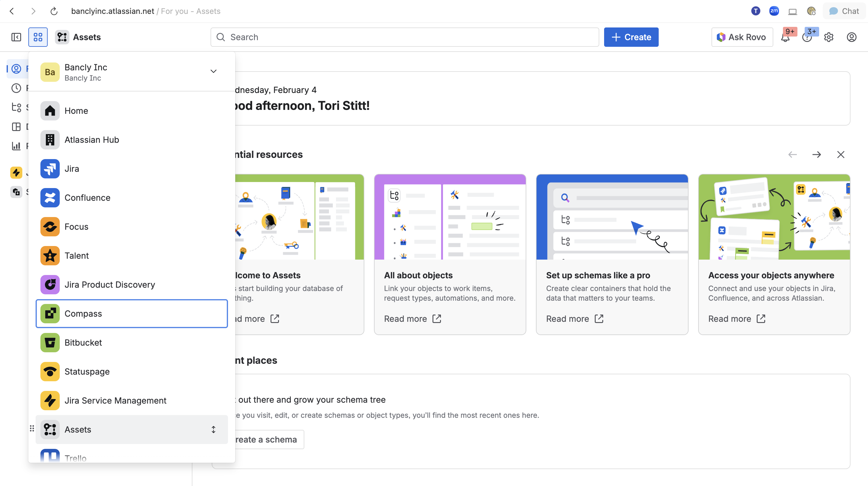Click the Recent clock sidebar icon
Viewport: 868px width, 486px height.
click(x=16, y=88)
